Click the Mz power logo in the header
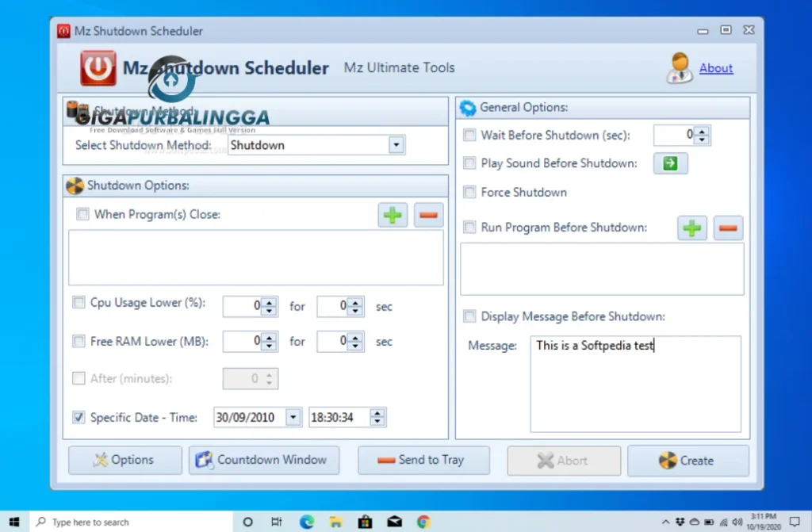The height and width of the screenshot is (532, 812). [x=96, y=67]
